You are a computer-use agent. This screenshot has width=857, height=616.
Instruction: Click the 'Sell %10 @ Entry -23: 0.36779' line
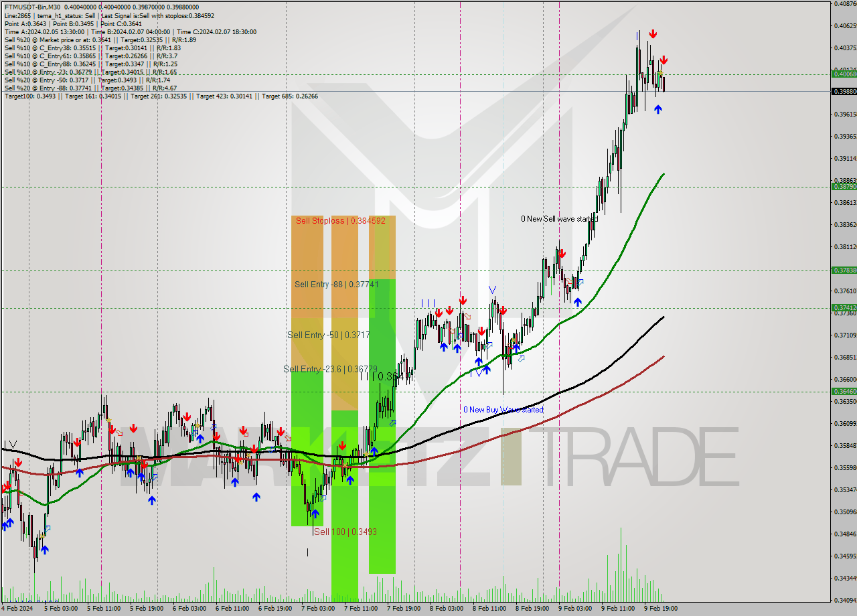click(x=90, y=72)
